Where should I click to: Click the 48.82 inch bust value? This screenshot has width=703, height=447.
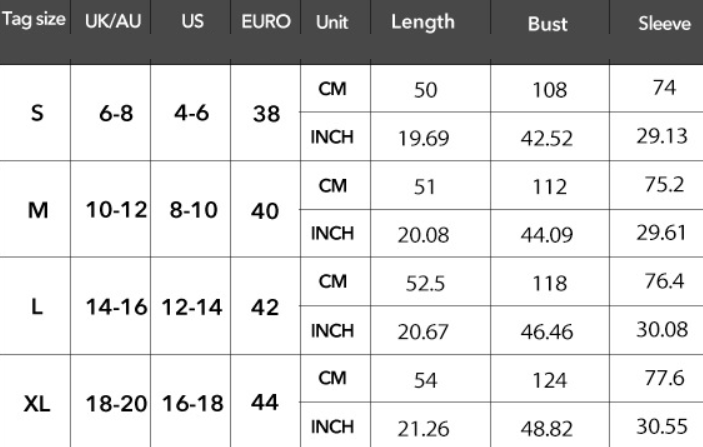[x=547, y=429]
